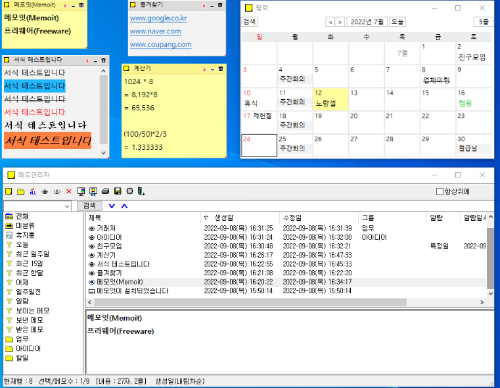Click minimize dash on 계산기 note
The width and height of the screenshot is (500, 388).
tap(213, 69)
